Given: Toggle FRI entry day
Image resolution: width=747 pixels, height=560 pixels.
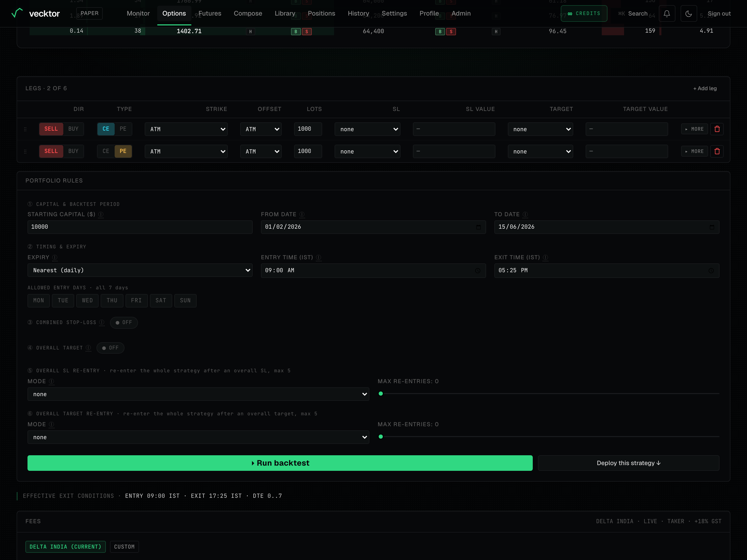Looking at the screenshot, I should pyautogui.click(x=136, y=300).
